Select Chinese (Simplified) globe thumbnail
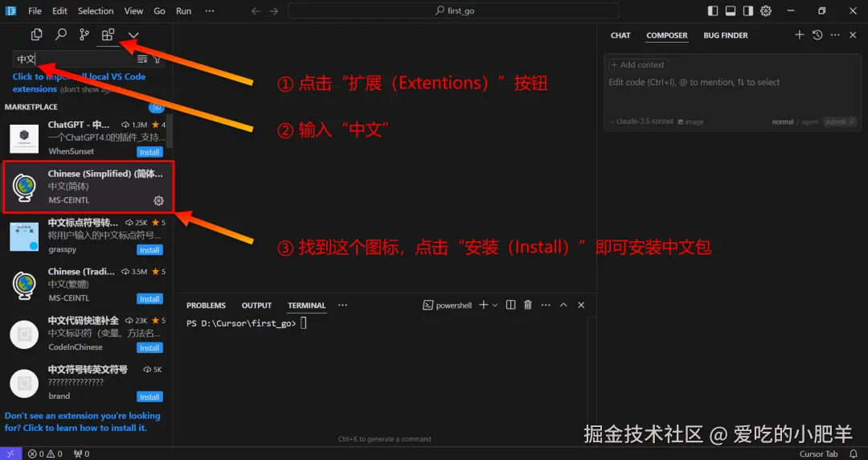 [x=24, y=187]
